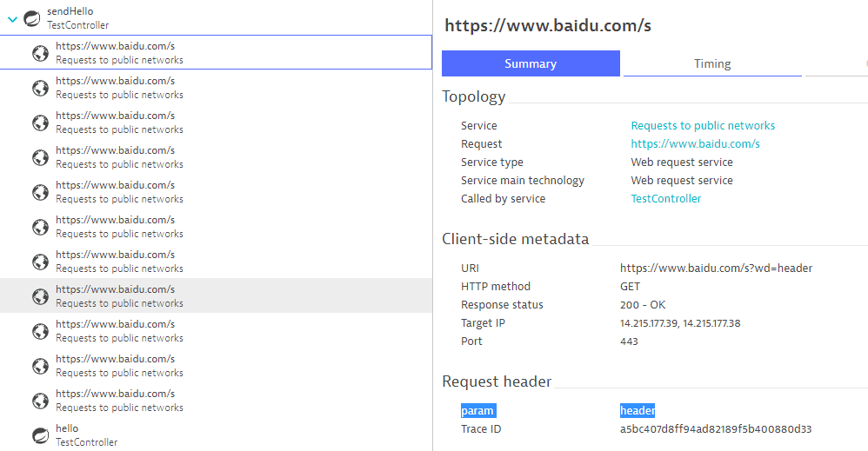Click the globe icon of the fifth baidu request

tap(40, 192)
